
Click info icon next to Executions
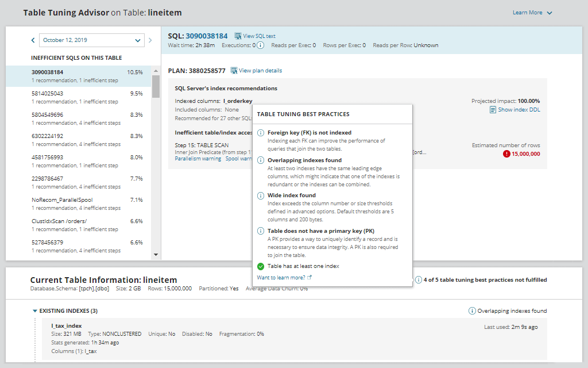260,45
